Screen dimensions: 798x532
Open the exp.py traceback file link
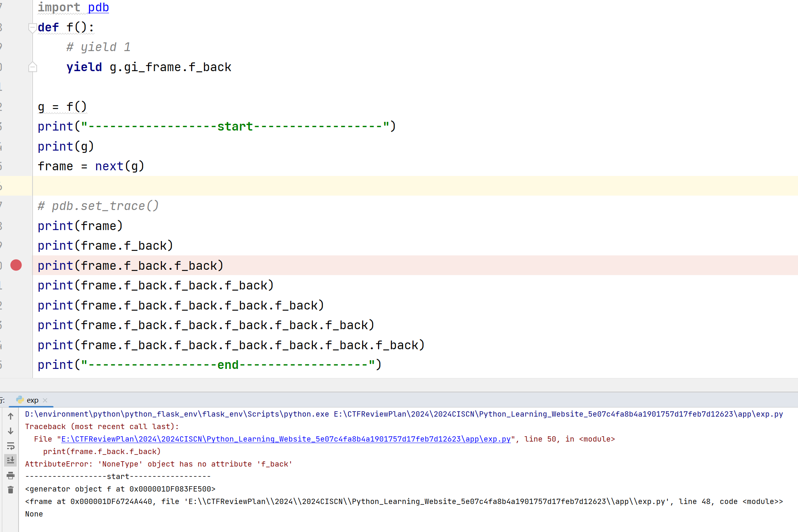286,439
